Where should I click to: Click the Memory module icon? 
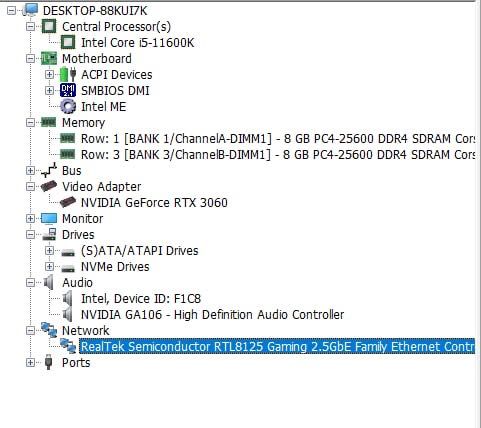[49, 122]
